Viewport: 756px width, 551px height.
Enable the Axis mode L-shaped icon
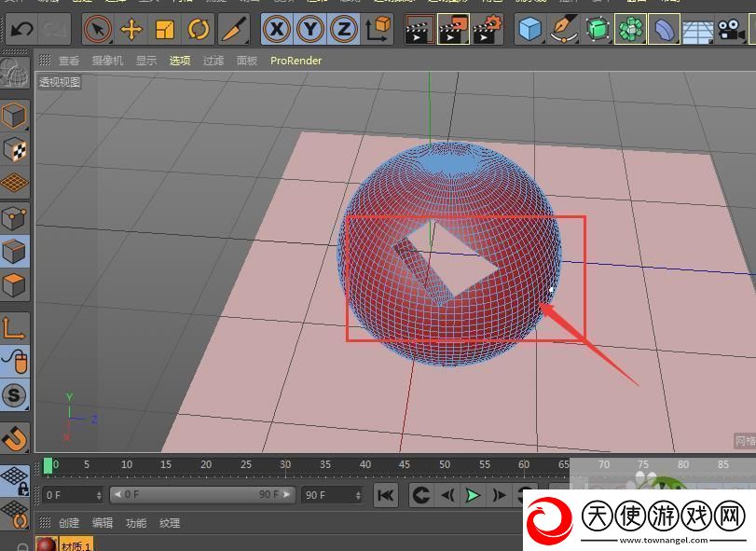coord(14,328)
